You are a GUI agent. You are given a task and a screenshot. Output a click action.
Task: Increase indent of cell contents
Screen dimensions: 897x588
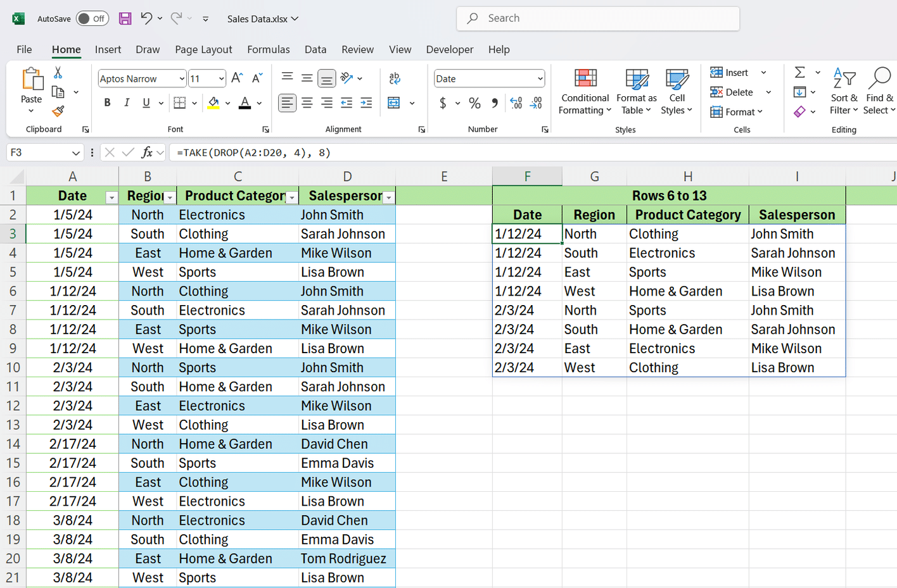pos(366,103)
